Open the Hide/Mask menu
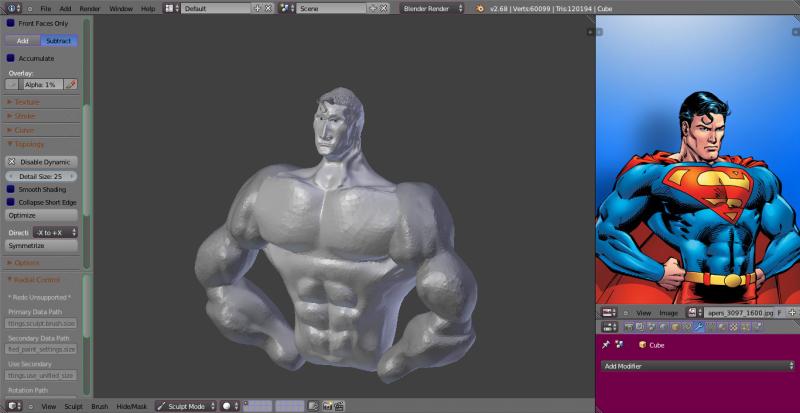The width and height of the screenshot is (800, 413). pyautogui.click(x=131, y=406)
